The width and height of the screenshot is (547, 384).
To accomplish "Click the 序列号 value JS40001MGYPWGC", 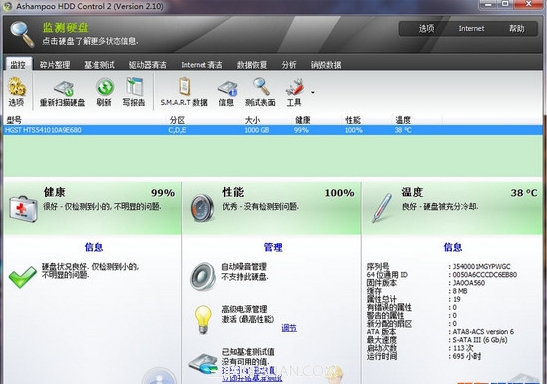I will pyautogui.click(x=481, y=267).
